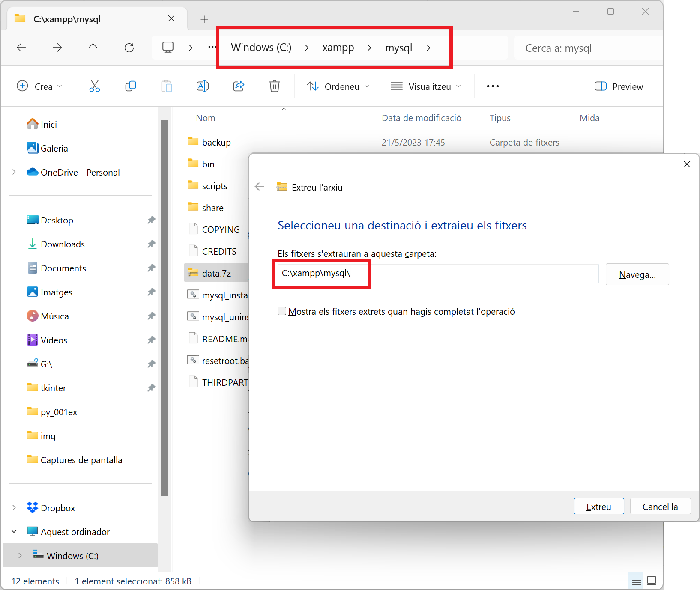700x590 pixels.
Task: Expand the OneDrive - Personal tree node
Action: tap(14, 172)
